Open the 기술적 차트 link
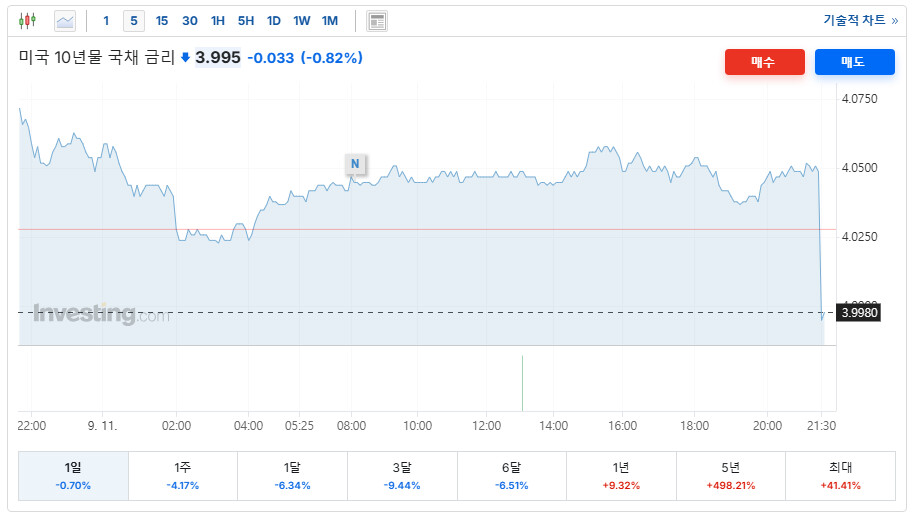This screenshot has height=519, width=913. click(861, 20)
